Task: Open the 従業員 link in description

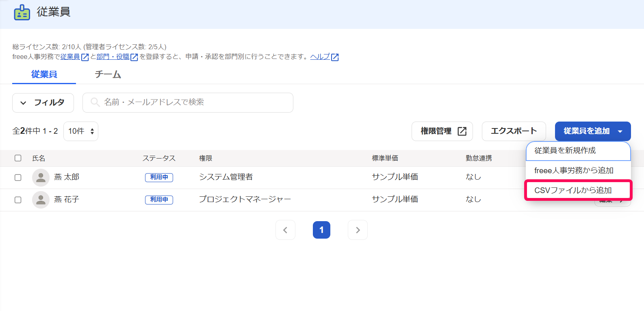Action: tap(70, 57)
